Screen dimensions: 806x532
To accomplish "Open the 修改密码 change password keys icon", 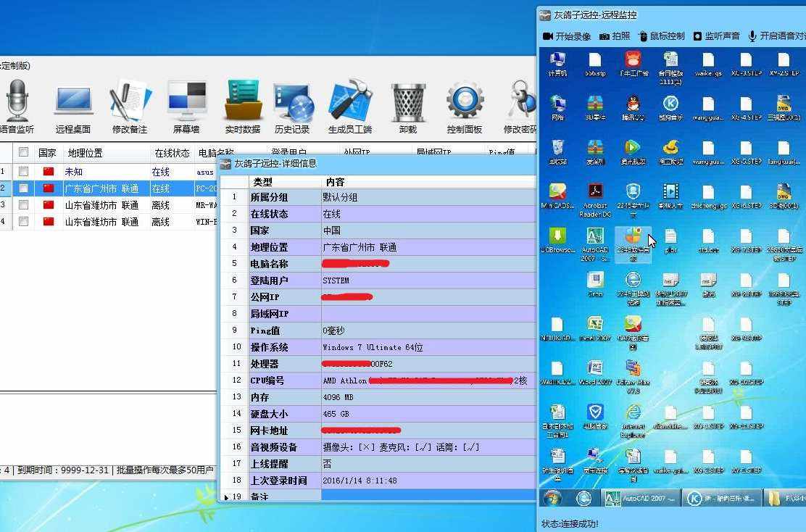I will pyautogui.click(x=520, y=107).
